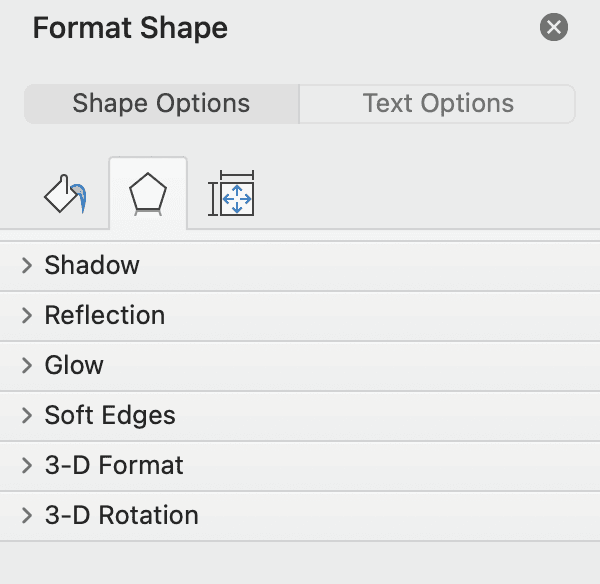Click the chevron next to Glow
Image resolution: width=600 pixels, height=584 pixels.
click(x=27, y=365)
